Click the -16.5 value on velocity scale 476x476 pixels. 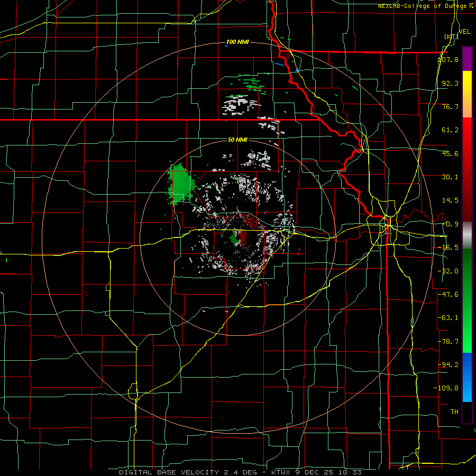pos(448,248)
